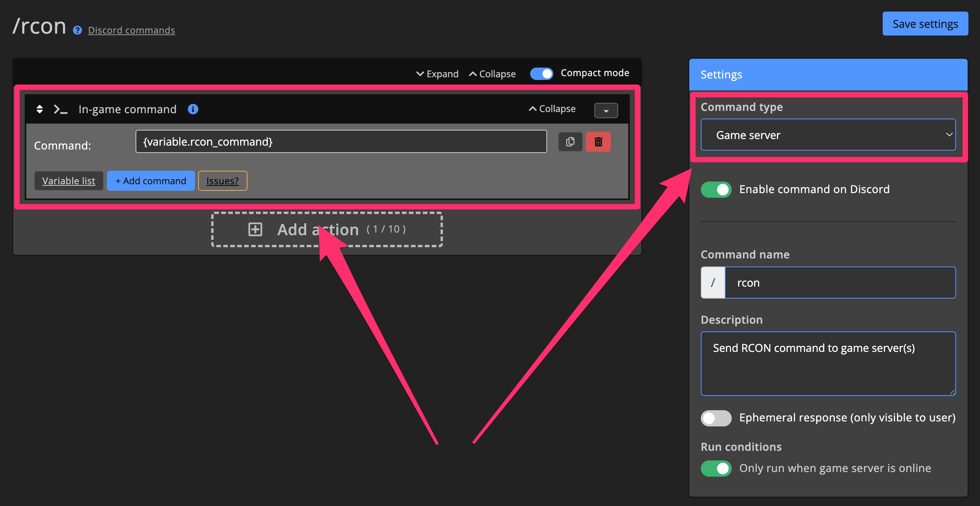Click the help question mark icon
980x506 pixels.
[77, 30]
